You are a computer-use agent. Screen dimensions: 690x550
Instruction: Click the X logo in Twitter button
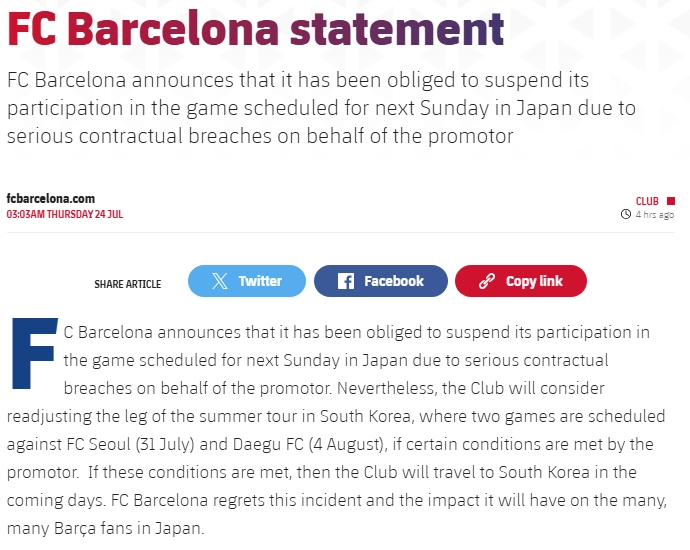[220, 281]
